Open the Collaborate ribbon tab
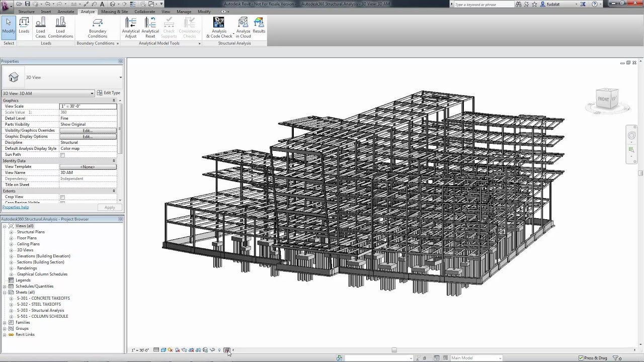The height and width of the screenshot is (362, 644). coord(144,12)
